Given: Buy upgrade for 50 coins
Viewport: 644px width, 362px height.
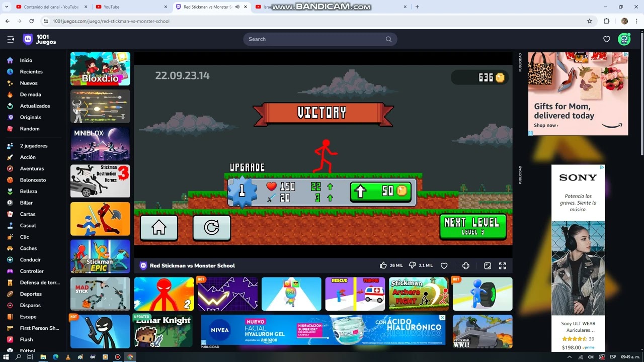Looking at the screenshot, I should click(x=381, y=191).
